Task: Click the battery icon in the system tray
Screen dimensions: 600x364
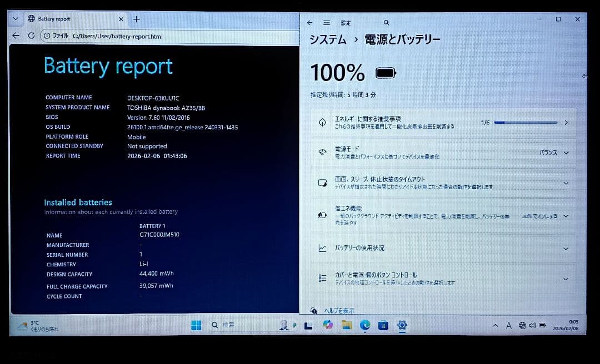Action: click(542, 325)
